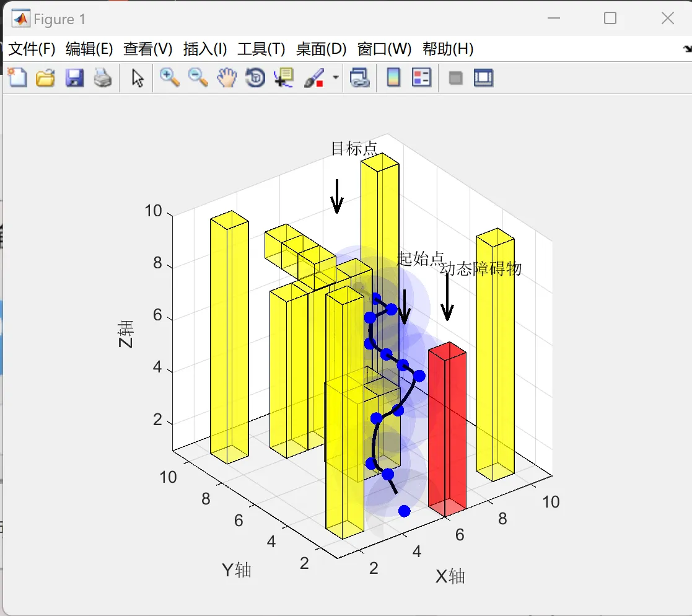Click the 动态障碍物 text label
The height and width of the screenshot is (616, 692).
pos(481,268)
